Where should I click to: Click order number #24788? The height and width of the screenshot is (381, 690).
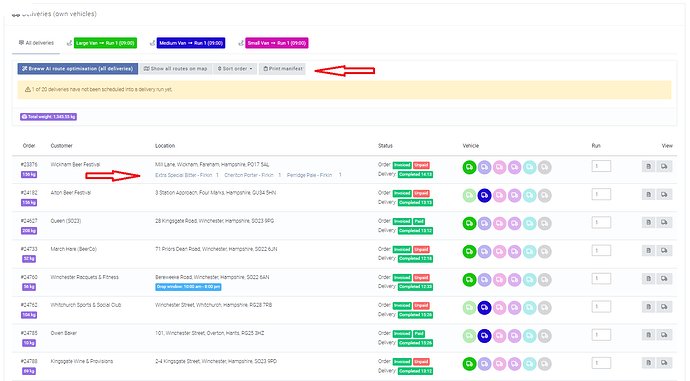(29, 361)
